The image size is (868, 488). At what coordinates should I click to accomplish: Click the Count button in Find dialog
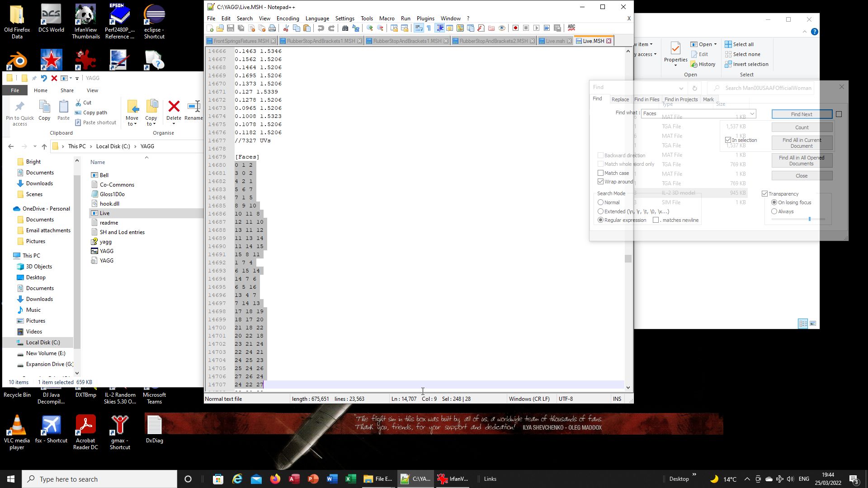802,127
